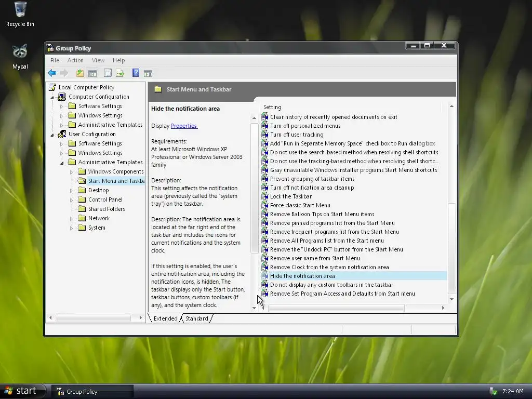Expand the Desktop folder node

pos(71,191)
